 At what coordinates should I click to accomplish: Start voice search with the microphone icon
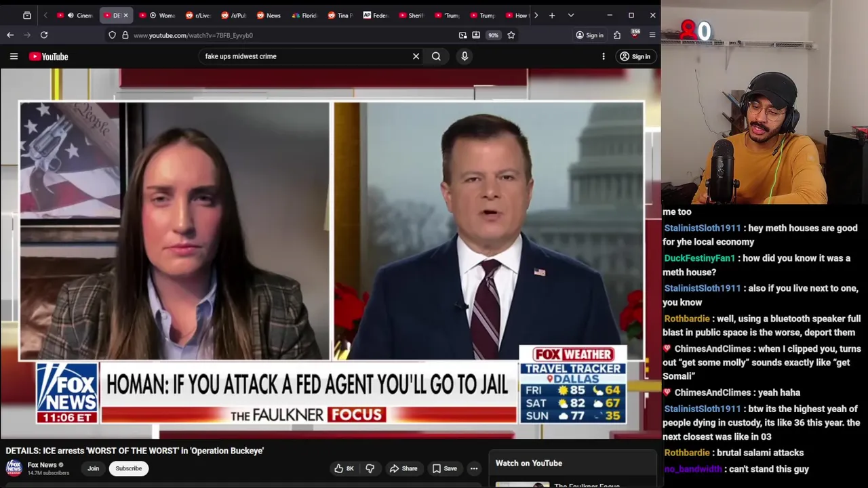point(465,56)
